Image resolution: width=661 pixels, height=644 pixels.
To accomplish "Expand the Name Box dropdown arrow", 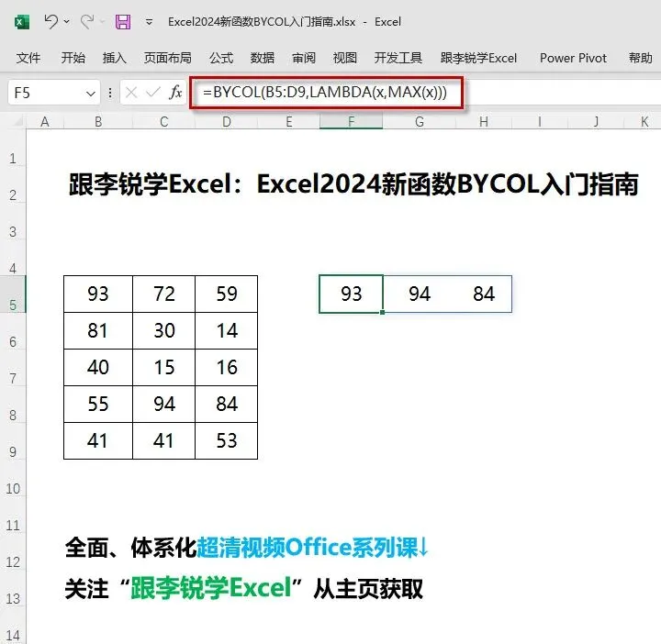I will click(x=90, y=93).
